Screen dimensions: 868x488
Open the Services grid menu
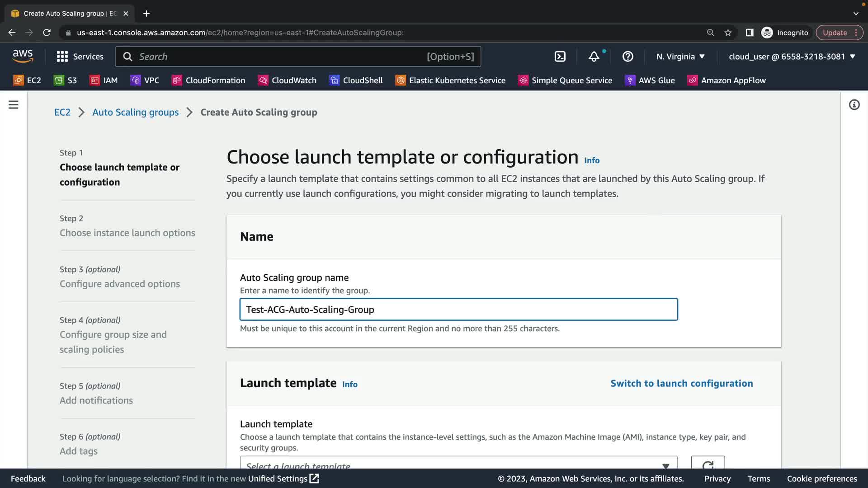point(80,56)
